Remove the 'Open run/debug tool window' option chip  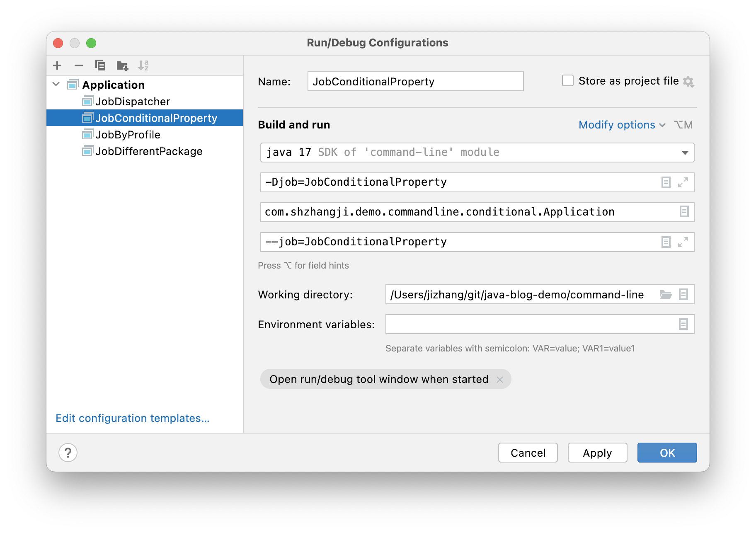tap(500, 380)
